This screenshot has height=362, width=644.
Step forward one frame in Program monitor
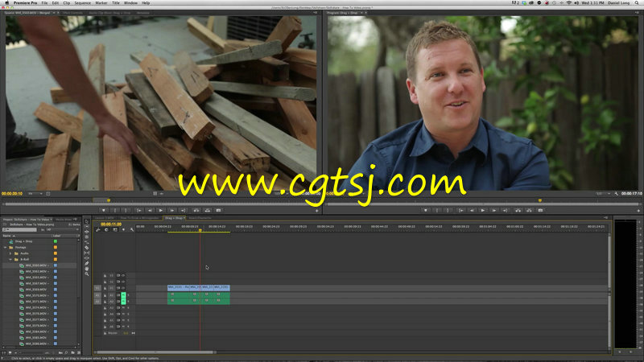(493, 210)
